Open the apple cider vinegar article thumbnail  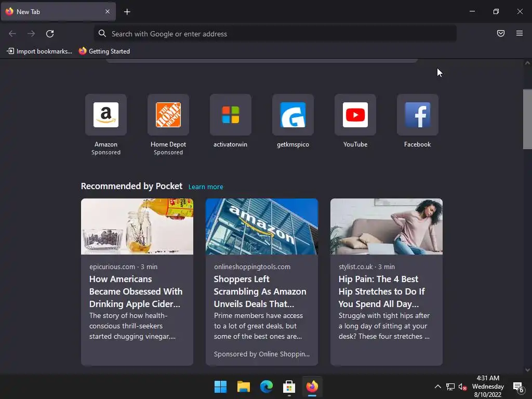[x=137, y=227]
